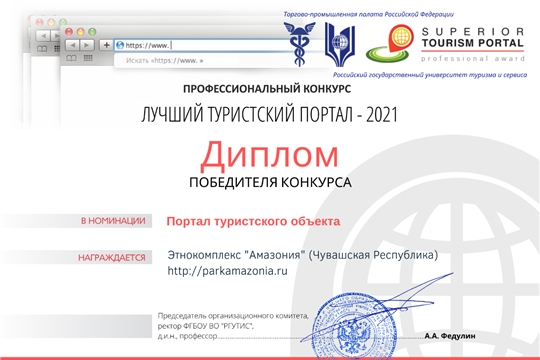Click the А.А. Федулин signature name
The height and width of the screenshot is (360, 540).
click(x=450, y=336)
